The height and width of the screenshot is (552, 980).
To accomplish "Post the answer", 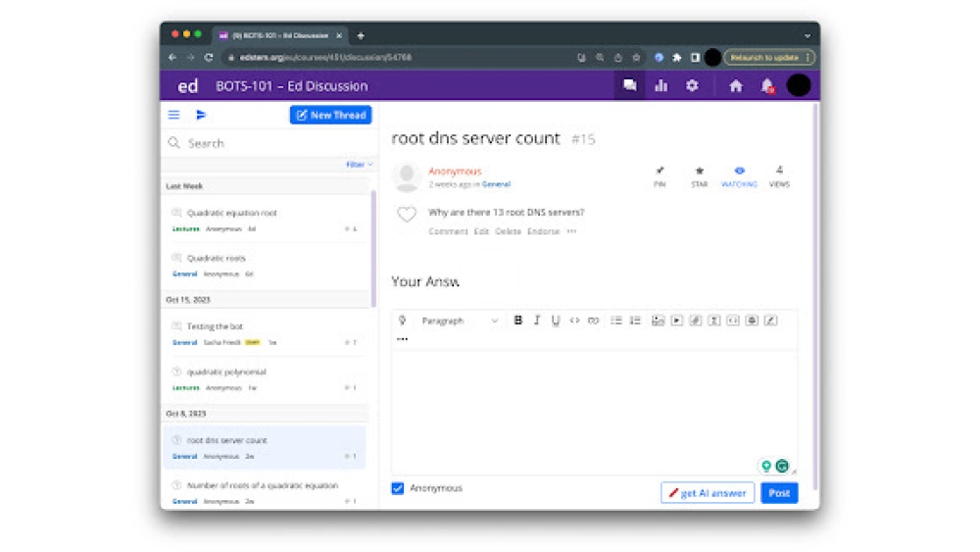I will click(779, 493).
